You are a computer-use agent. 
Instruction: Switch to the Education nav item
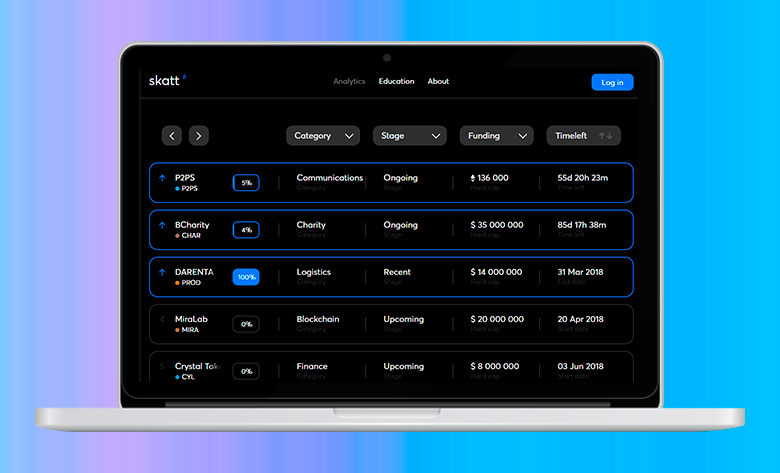[x=396, y=82]
